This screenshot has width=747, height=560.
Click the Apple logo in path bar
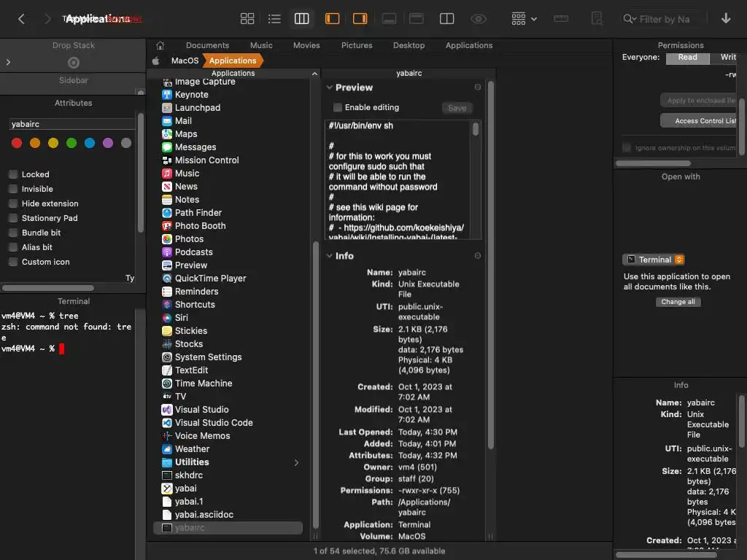click(156, 61)
